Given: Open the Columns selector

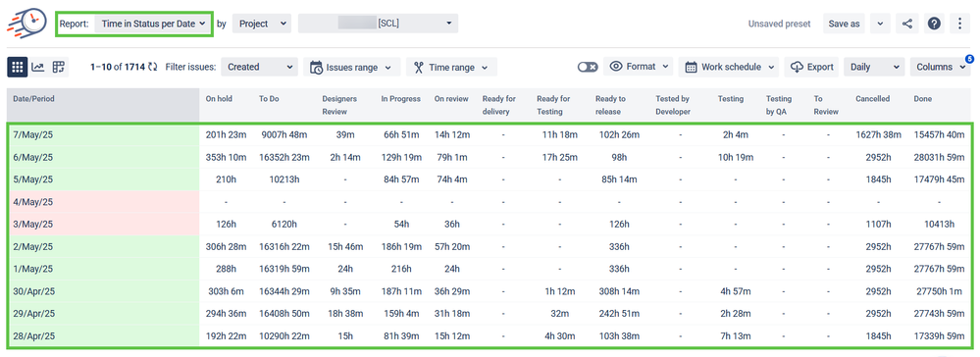Looking at the screenshot, I should click(x=940, y=67).
